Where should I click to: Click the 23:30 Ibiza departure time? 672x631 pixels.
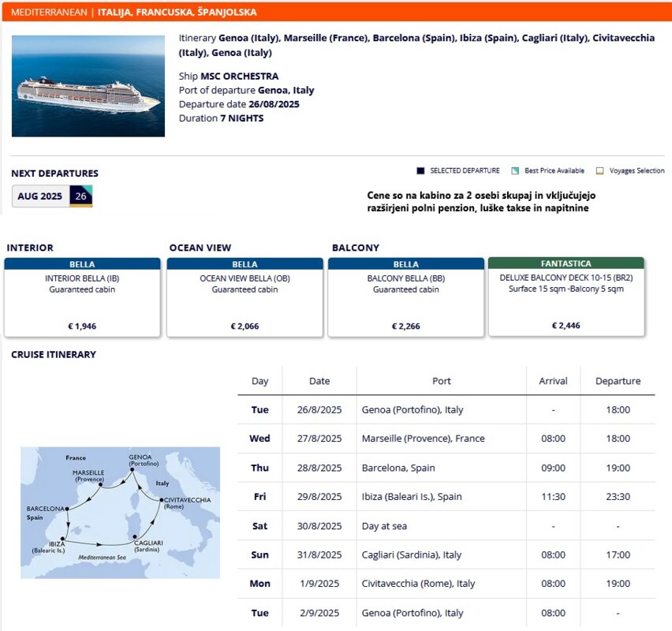pos(618,496)
